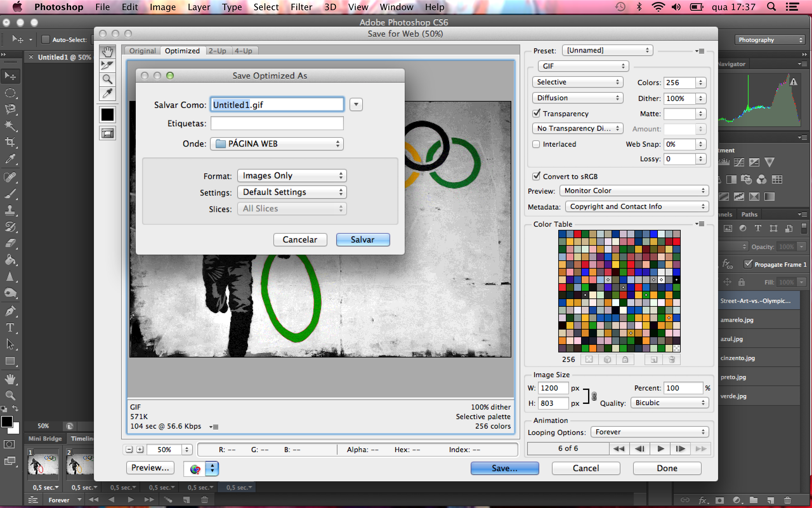Select the Clone Stamp tool

(10, 210)
